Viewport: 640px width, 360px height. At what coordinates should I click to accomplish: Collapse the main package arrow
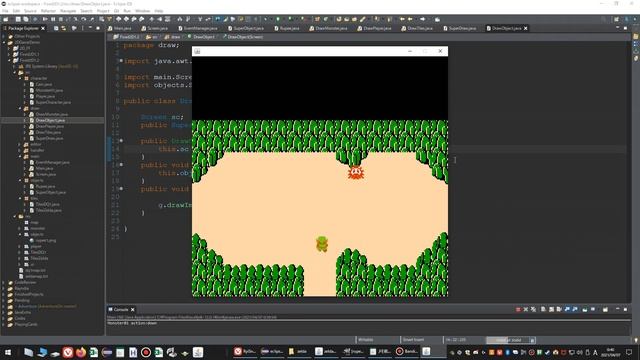coord(20,156)
